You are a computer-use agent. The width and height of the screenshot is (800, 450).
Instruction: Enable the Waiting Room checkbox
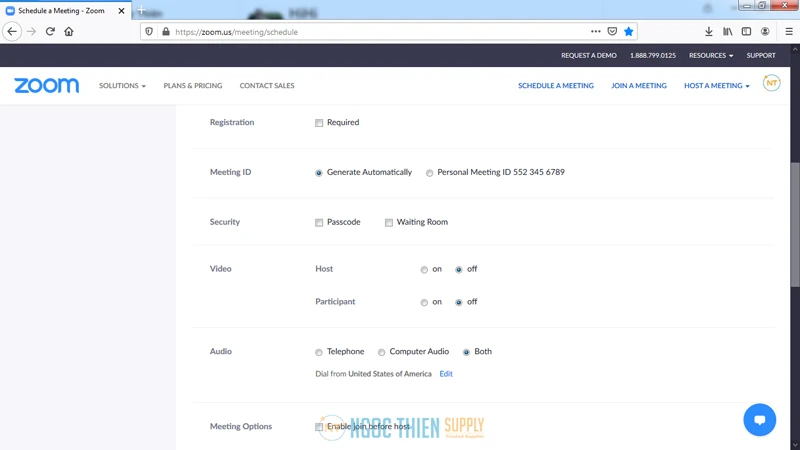click(x=389, y=223)
